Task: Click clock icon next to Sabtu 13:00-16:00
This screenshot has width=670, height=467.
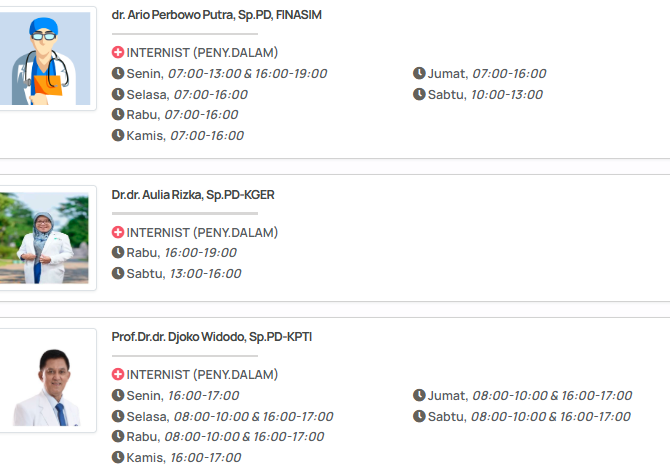Action: 118,274
